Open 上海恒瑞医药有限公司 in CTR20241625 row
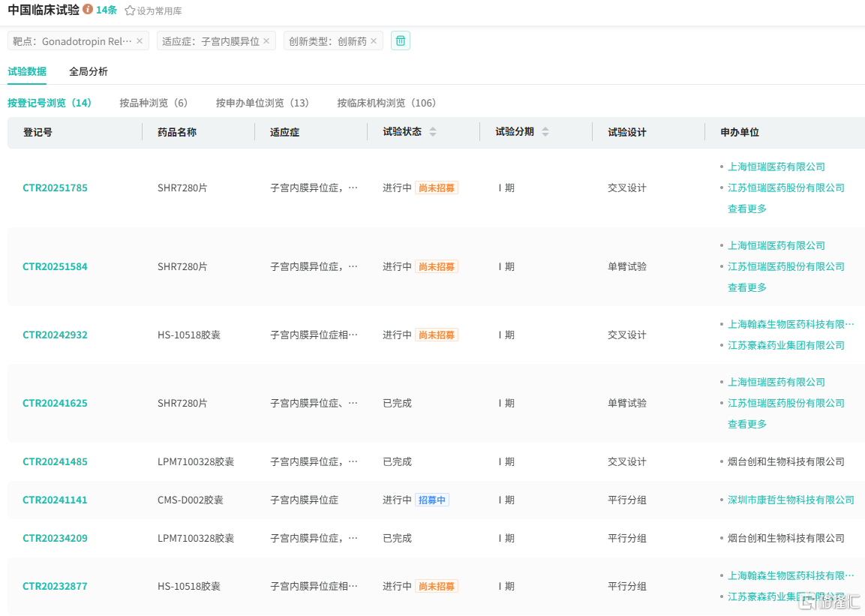The height and width of the screenshot is (616, 865). (x=776, y=382)
